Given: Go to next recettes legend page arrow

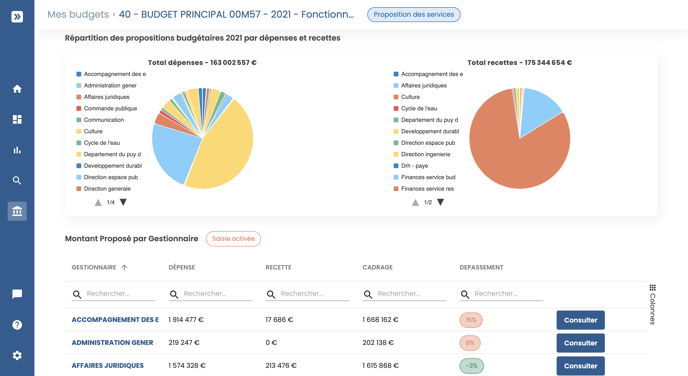Looking at the screenshot, I should click(x=441, y=202).
